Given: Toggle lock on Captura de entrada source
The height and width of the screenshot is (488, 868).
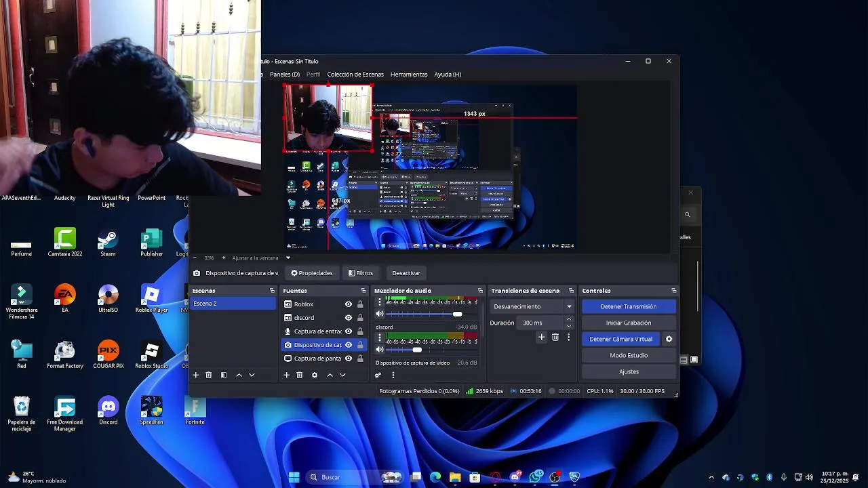Looking at the screenshot, I should click(x=360, y=331).
